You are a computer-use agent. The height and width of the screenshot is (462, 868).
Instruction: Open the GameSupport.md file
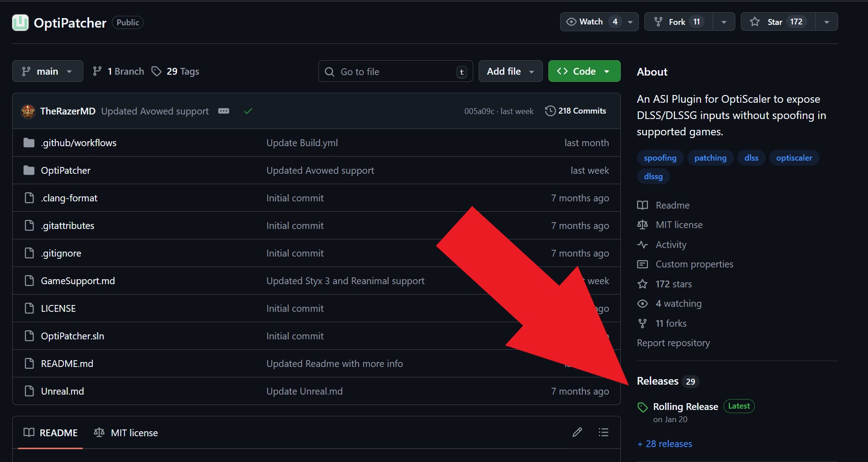(x=78, y=281)
